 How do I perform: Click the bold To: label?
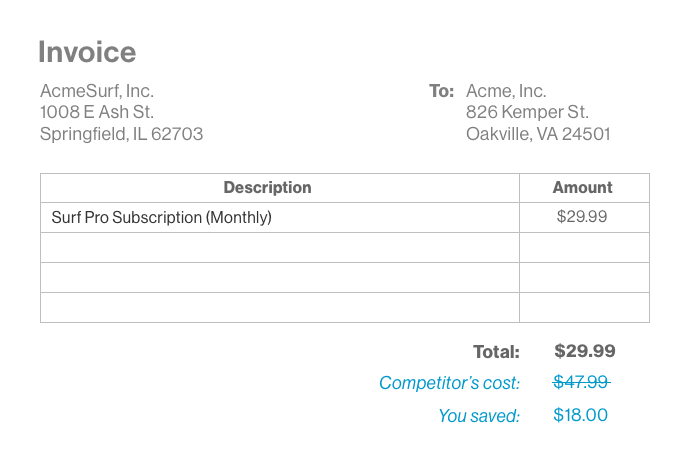[x=442, y=91]
